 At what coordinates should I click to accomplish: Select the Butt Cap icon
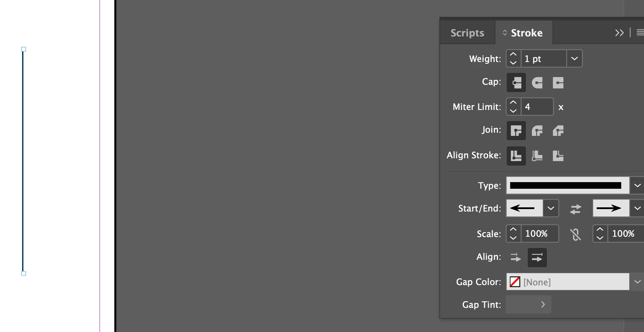516,83
